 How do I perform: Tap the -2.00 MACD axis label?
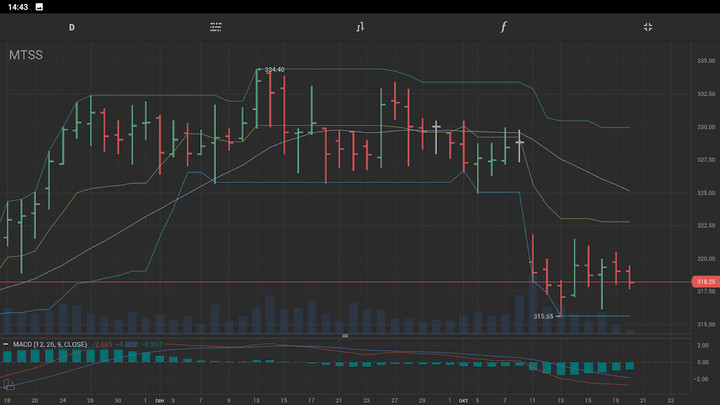702,379
